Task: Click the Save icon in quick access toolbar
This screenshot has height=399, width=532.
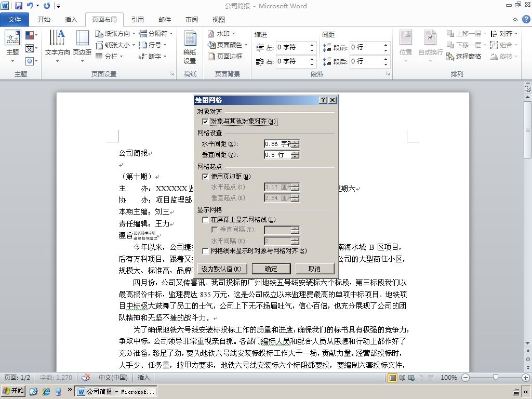Action: 19,6
